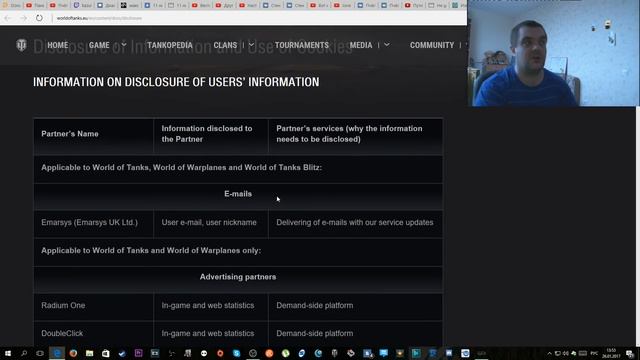Screen dimensions: 640x360
Task: Select the Radium One partner cell
Action: pos(93,306)
